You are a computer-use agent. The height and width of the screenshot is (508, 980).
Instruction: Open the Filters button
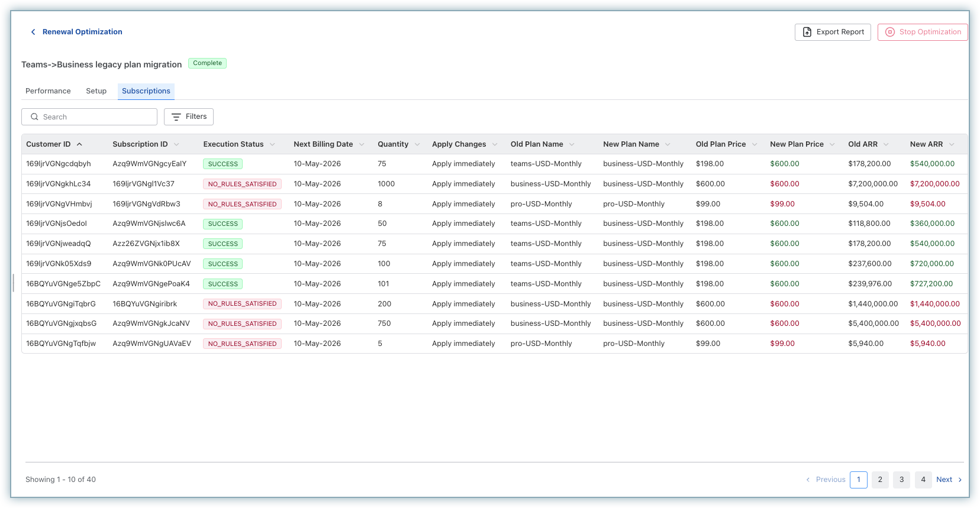[189, 117]
